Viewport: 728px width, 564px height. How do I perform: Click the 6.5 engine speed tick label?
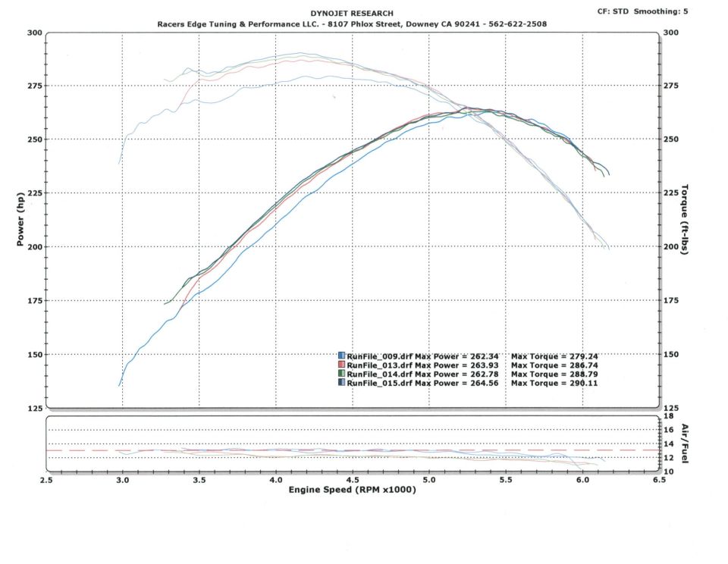click(x=659, y=480)
